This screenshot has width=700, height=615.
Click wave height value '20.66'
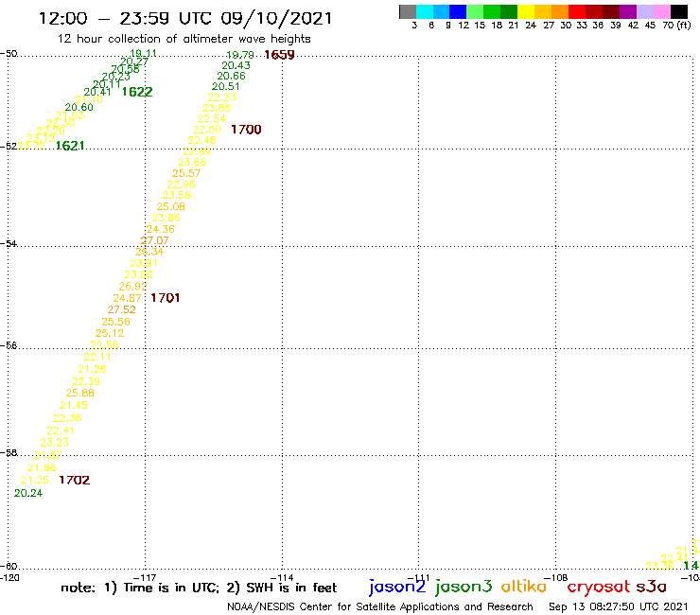[x=231, y=76]
